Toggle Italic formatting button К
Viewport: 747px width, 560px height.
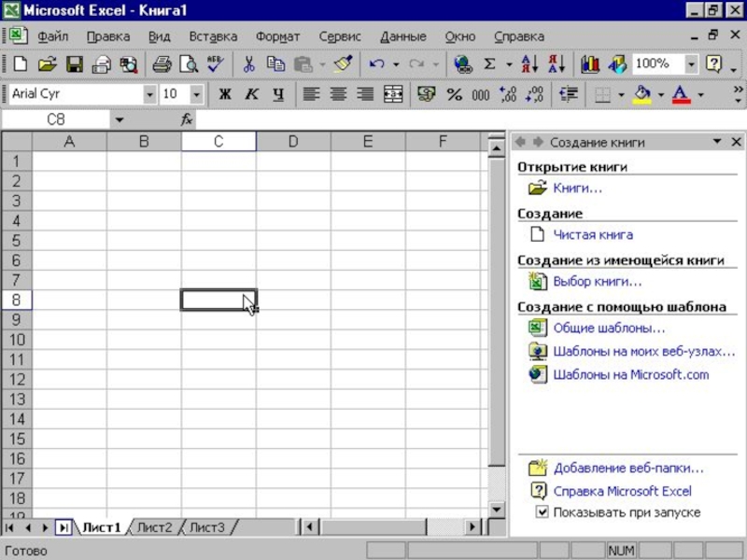(x=251, y=94)
